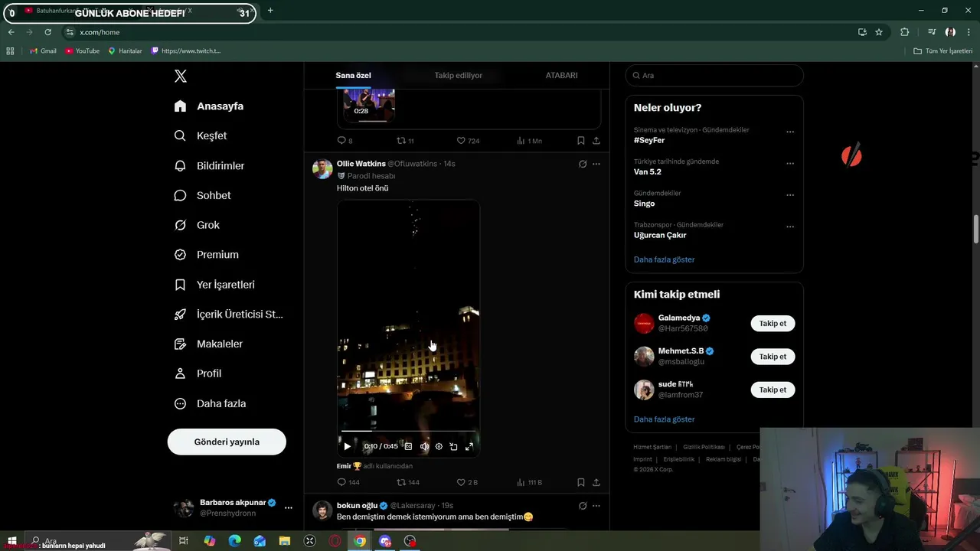Viewport: 980px width, 551px height.
Task: Share the post with 724 likes
Action: point(596,141)
